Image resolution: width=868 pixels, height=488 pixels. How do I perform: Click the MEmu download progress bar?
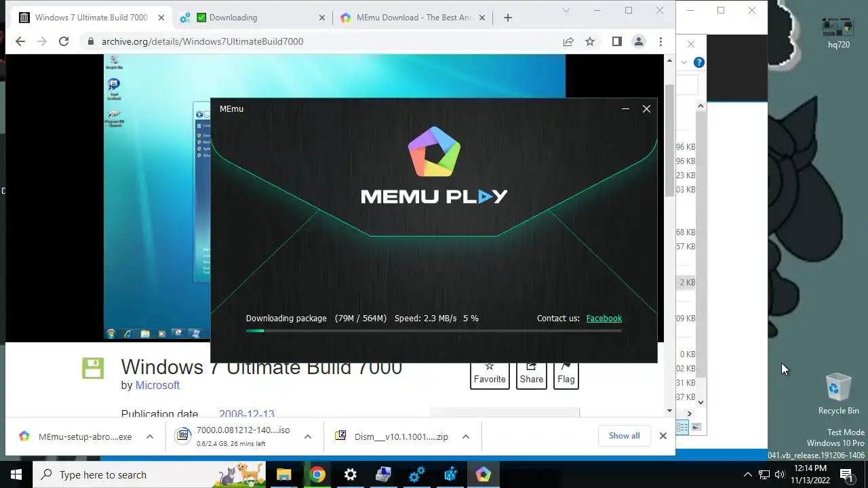[x=434, y=331]
